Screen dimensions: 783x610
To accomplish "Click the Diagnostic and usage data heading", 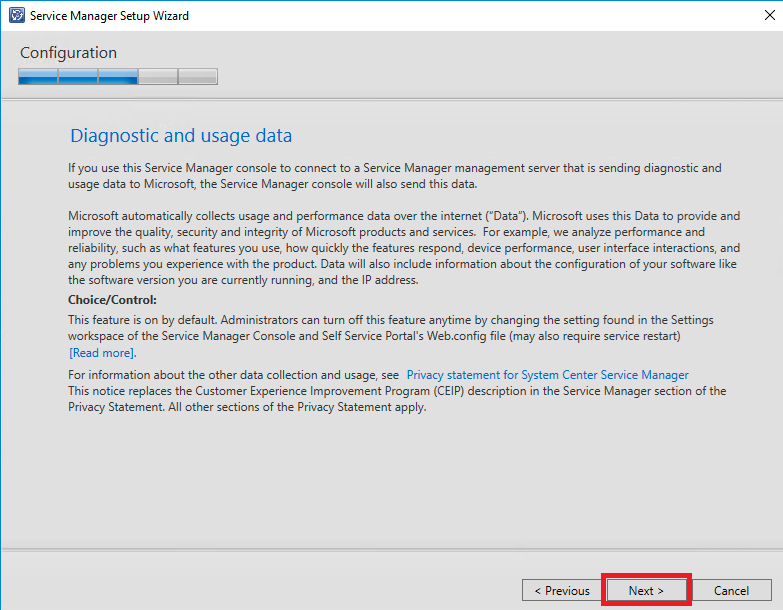I will [180, 135].
